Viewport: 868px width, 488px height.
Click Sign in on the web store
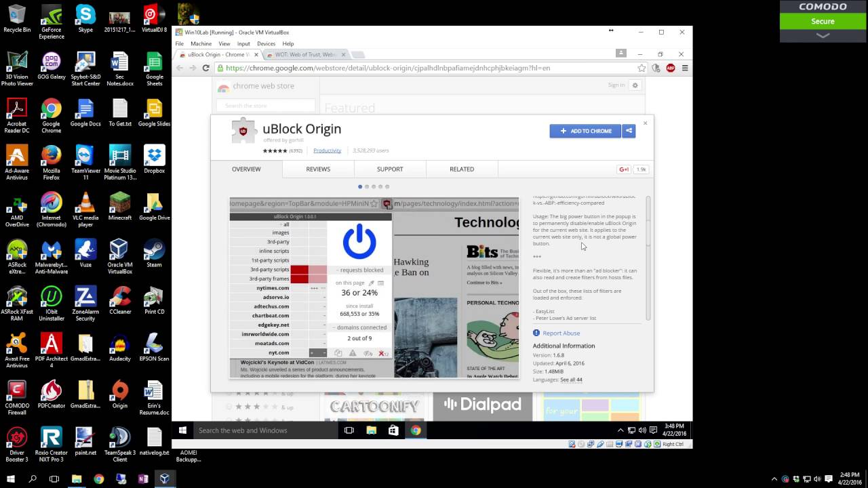(x=616, y=85)
